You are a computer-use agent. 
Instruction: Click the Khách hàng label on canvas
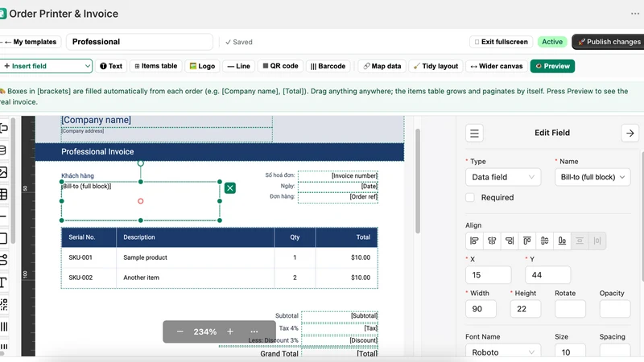(x=77, y=175)
